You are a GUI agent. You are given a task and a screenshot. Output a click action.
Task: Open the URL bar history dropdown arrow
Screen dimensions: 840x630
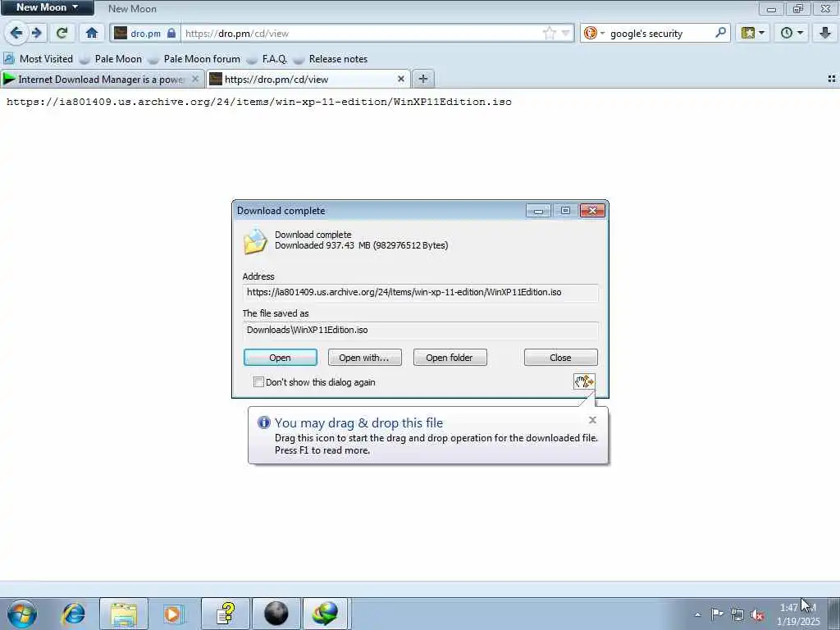(565, 33)
